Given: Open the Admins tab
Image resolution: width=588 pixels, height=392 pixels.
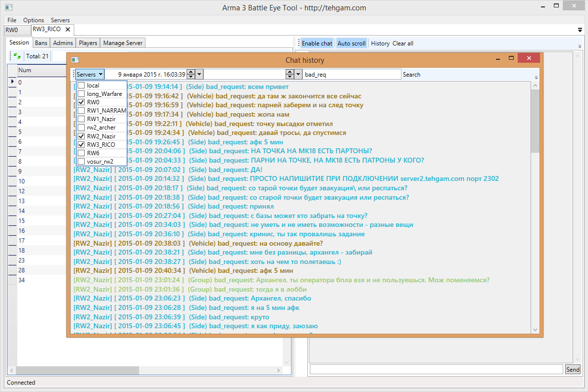Looking at the screenshot, I should tap(63, 43).
